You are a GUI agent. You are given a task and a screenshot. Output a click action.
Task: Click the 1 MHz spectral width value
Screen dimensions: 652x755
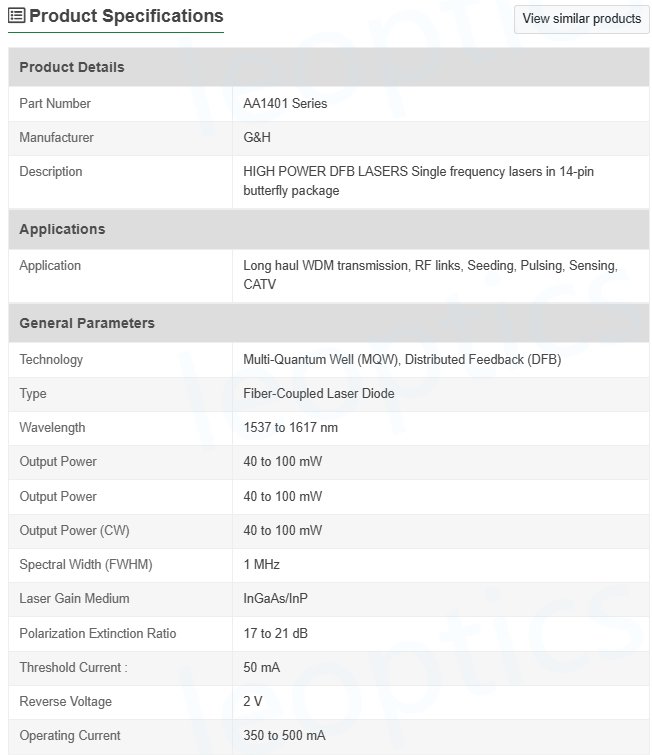261,564
